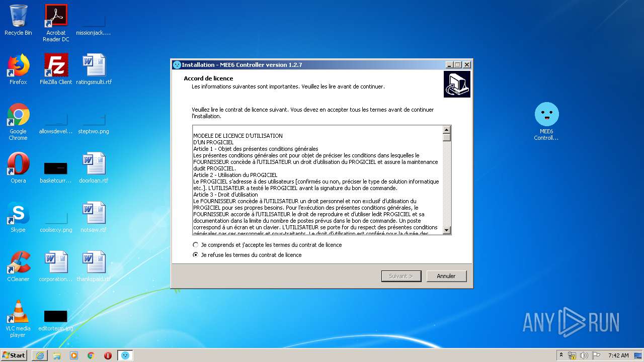Viewport: 644px width, 362px height.
Task: Click Opera icon in taskbar
Action: (x=108, y=355)
